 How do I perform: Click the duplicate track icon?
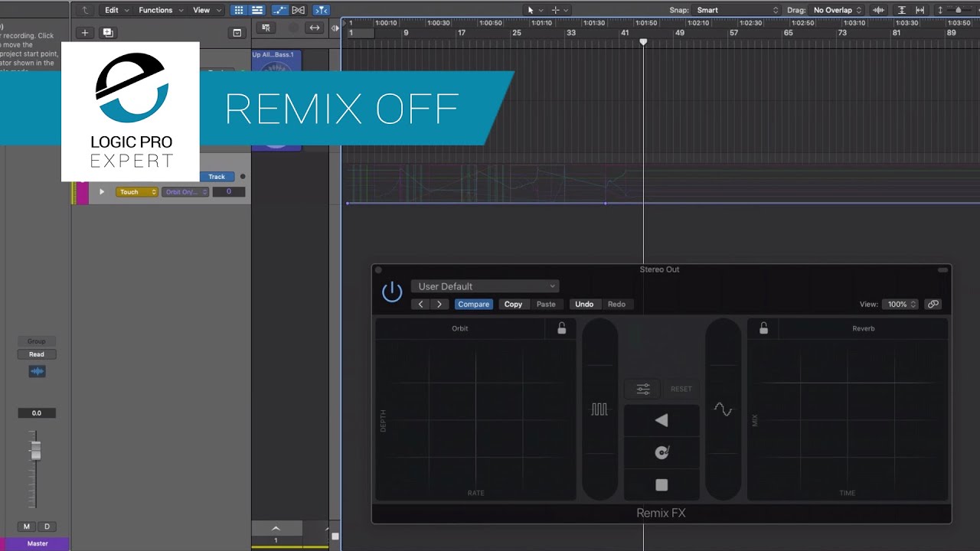pyautogui.click(x=108, y=32)
